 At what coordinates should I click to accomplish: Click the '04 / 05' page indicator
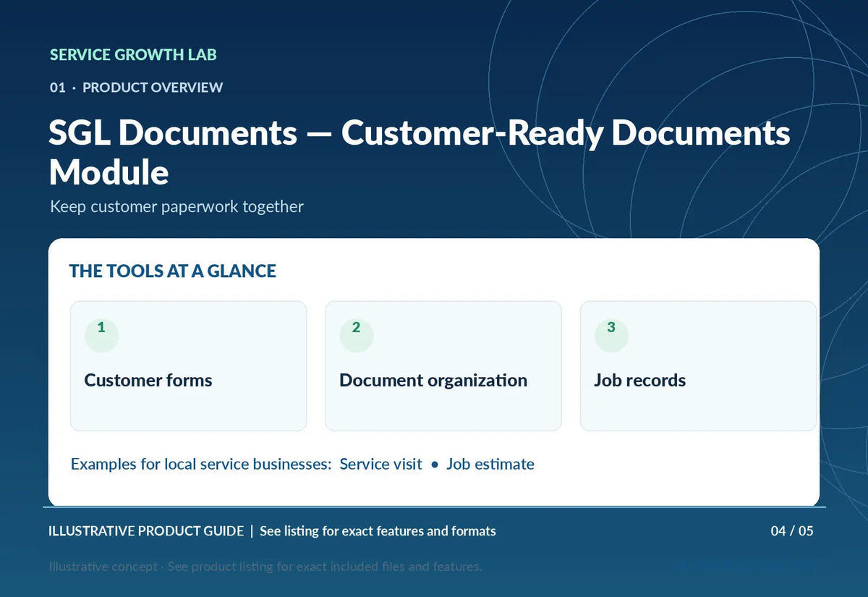(x=792, y=531)
